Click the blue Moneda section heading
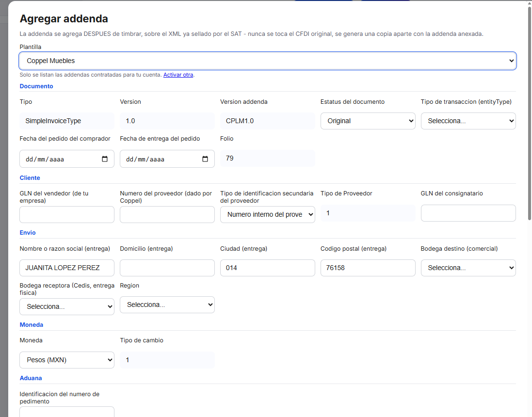 click(31, 325)
